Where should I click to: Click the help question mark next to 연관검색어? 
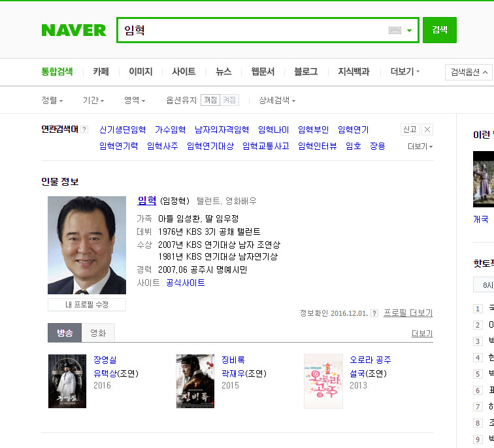pyautogui.click(x=84, y=129)
